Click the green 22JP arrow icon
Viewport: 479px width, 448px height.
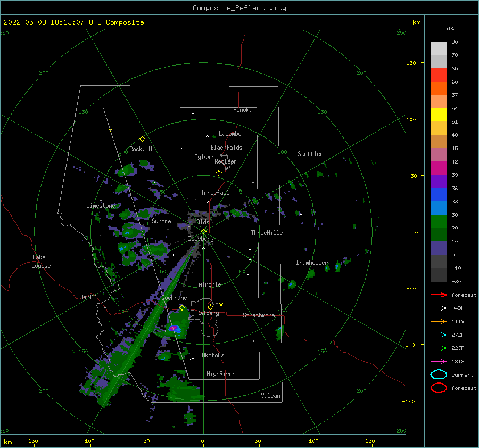(439, 348)
